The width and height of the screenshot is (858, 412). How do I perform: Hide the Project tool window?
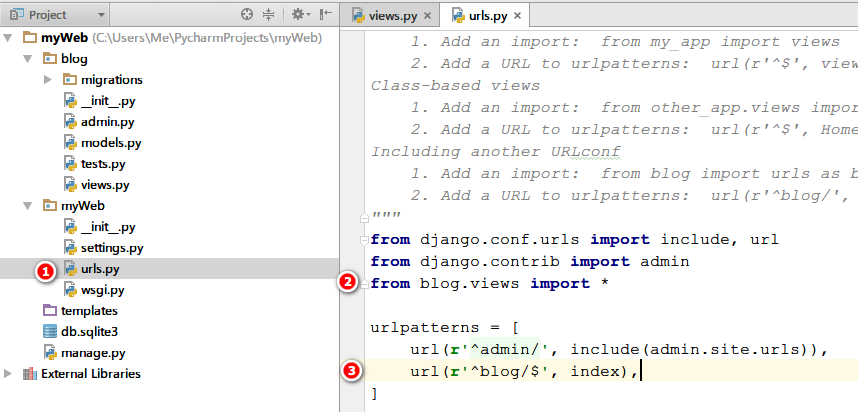tap(326, 15)
